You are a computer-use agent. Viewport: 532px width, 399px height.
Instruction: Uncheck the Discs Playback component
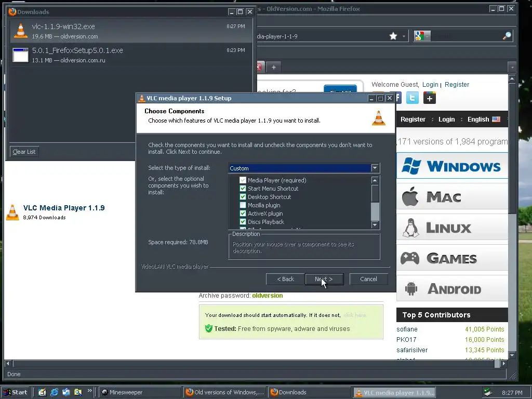[x=243, y=221]
